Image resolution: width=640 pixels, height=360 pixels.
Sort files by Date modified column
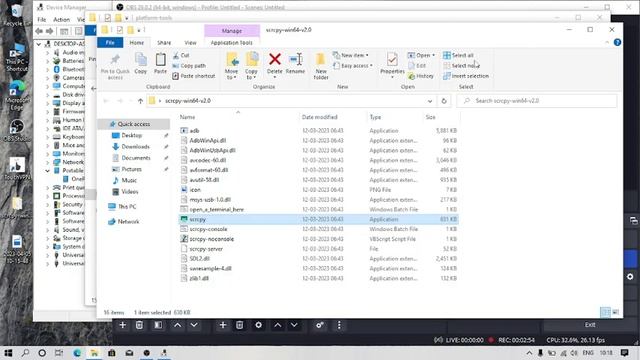pos(320,117)
